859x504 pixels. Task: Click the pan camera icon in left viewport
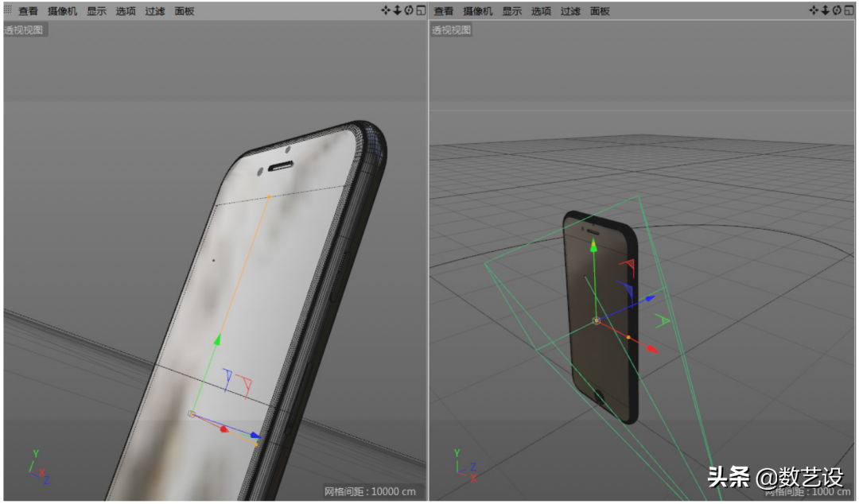click(386, 10)
